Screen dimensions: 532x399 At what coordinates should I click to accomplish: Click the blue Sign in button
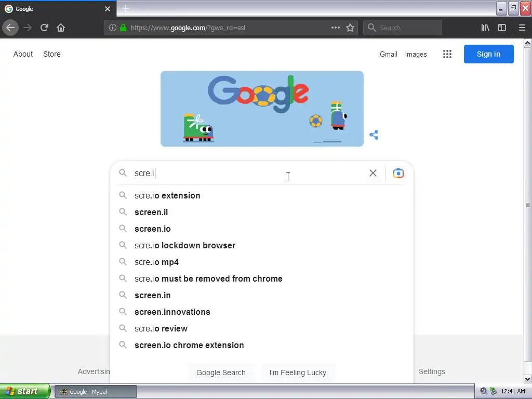coord(488,54)
